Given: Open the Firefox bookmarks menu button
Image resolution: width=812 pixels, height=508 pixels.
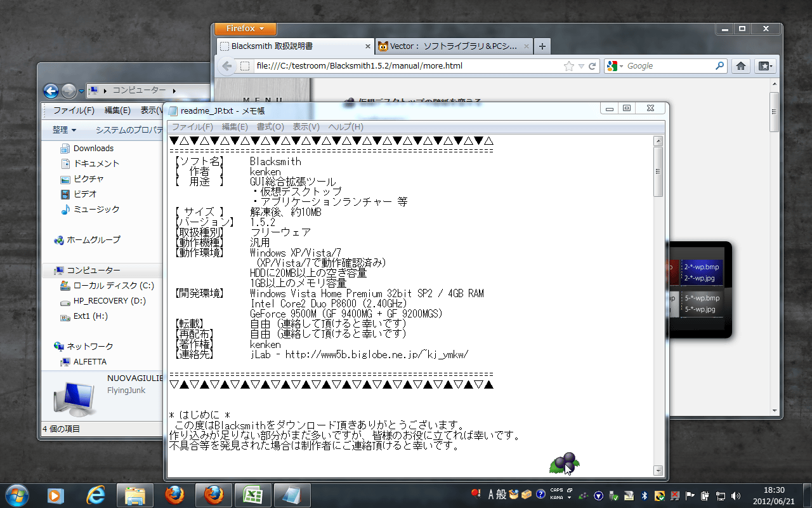Looking at the screenshot, I should [x=765, y=66].
